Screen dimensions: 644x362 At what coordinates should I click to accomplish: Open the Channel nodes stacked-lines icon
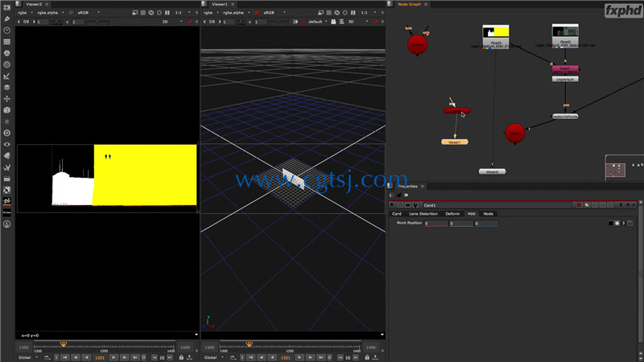(7, 42)
